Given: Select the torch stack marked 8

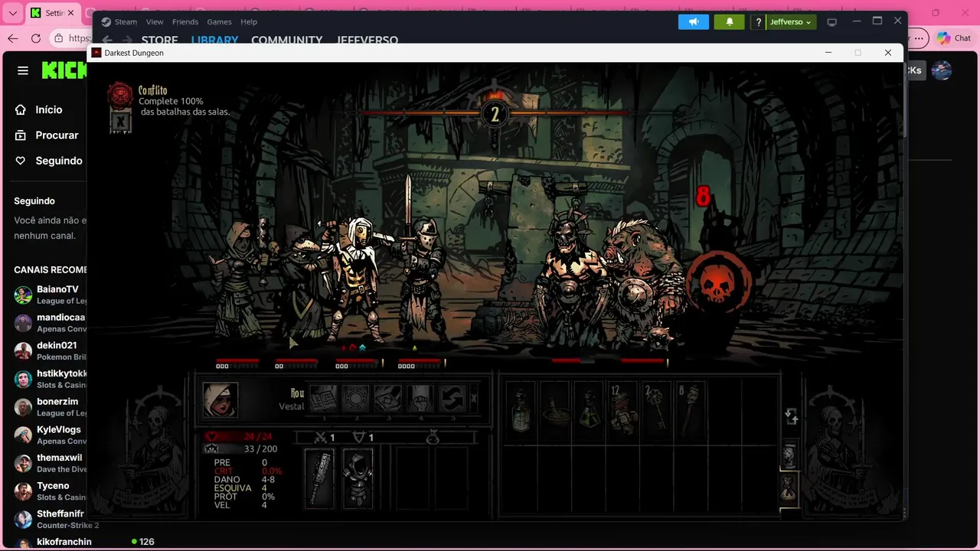Looking at the screenshot, I should coord(690,411).
